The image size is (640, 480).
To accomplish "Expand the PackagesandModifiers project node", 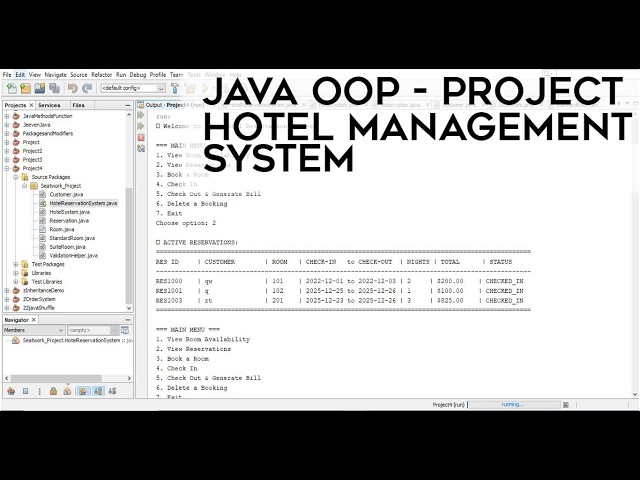I will 7,133.
